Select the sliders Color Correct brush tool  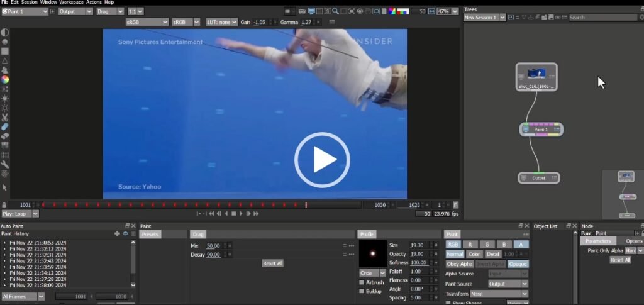4,89
